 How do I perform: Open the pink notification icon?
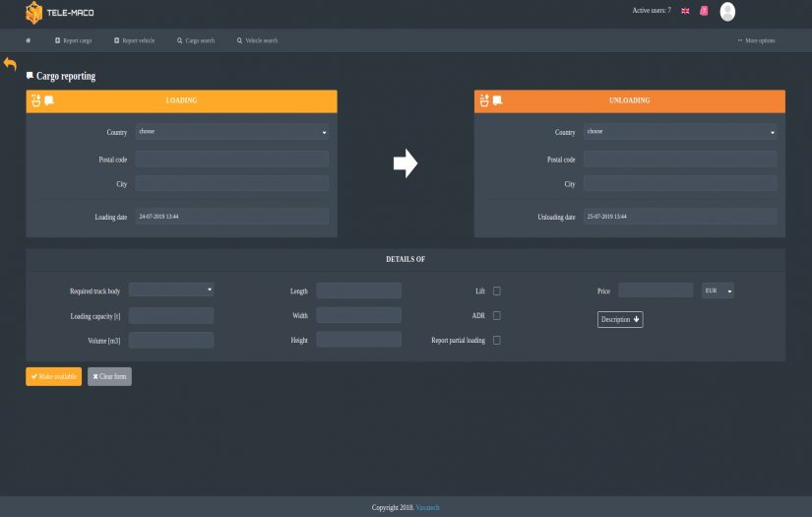[x=704, y=11]
